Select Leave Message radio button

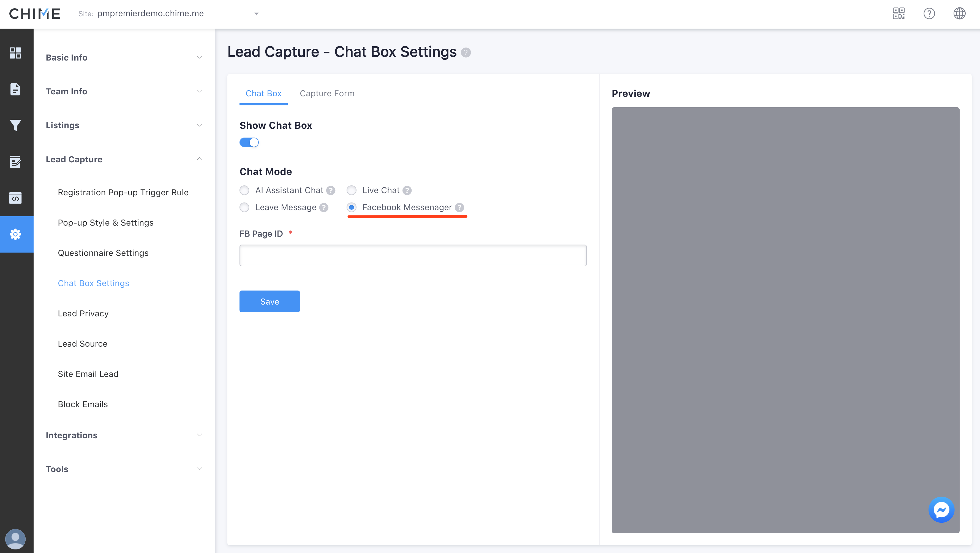(244, 207)
